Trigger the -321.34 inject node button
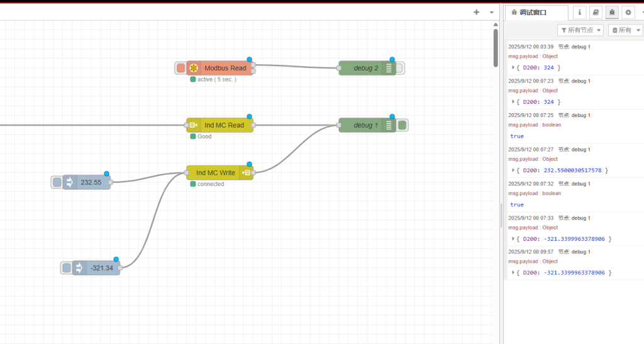The image size is (644, 344). click(67, 268)
